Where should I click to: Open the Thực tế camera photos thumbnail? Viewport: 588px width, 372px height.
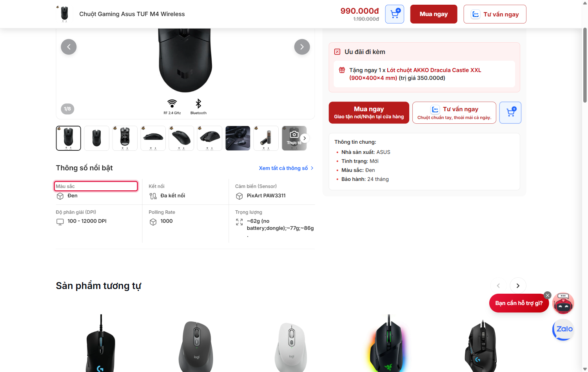[294, 138]
